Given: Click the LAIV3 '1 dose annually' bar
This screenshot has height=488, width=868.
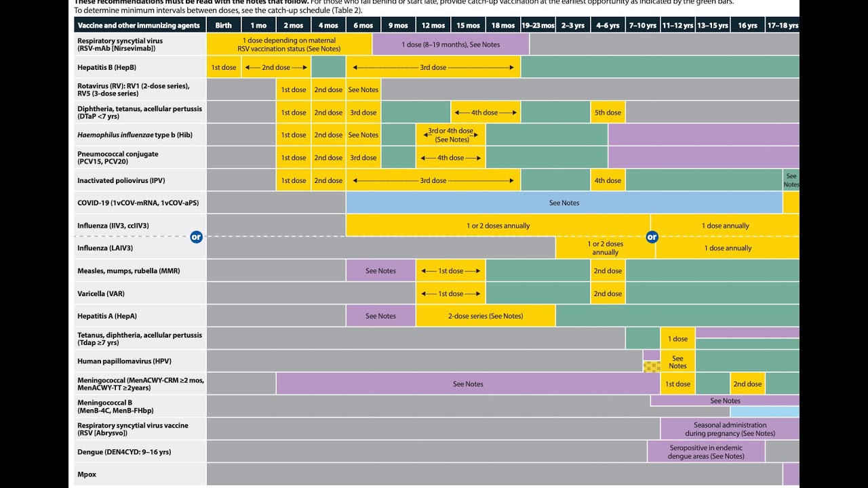Looking at the screenshot, I should click(728, 248).
